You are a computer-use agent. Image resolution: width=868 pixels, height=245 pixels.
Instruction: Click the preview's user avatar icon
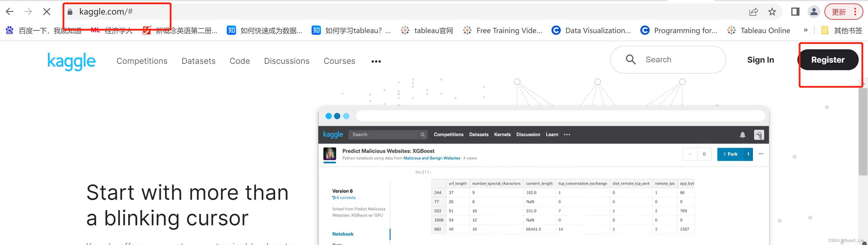[759, 135]
